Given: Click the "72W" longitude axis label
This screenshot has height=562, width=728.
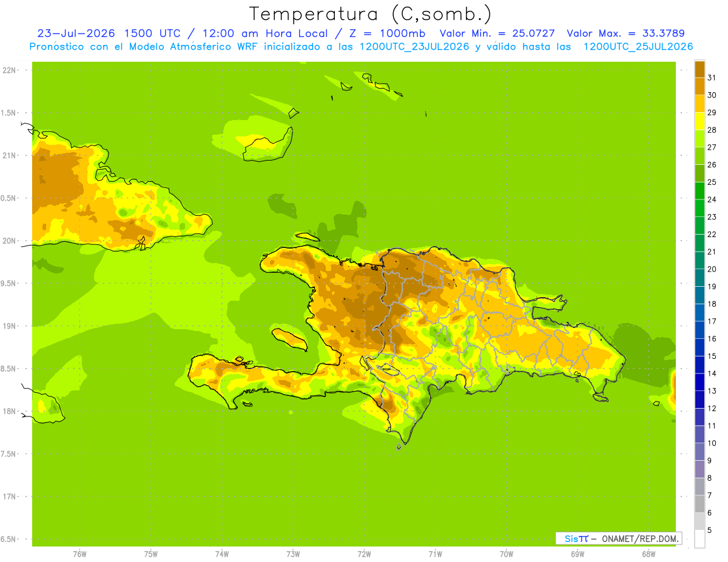Looking at the screenshot, I should [x=364, y=554].
